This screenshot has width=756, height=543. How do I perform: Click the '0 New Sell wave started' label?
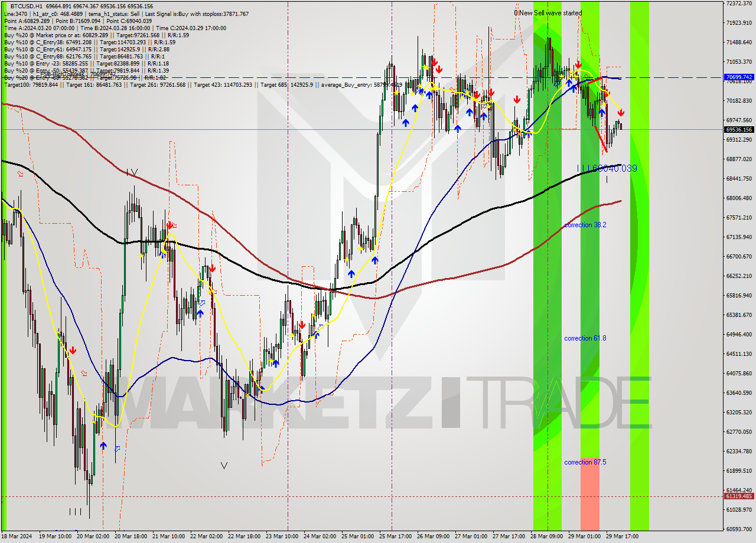[548, 13]
